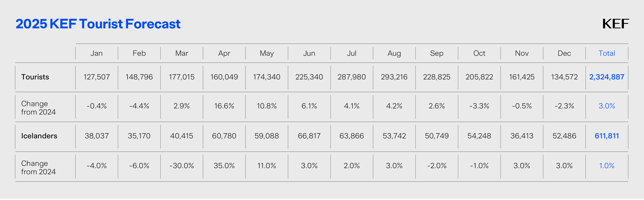Select the June Icelanders value 66,817
The image size is (644, 200).
click(x=309, y=136)
